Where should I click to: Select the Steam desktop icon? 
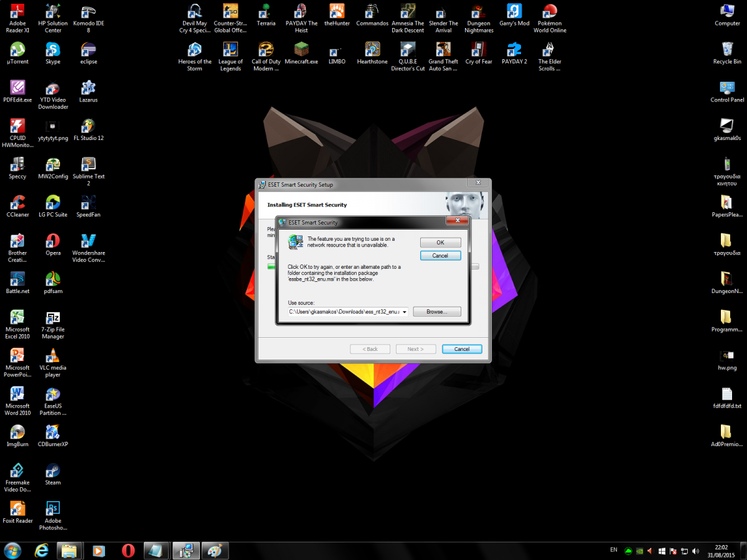(x=53, y=474)
